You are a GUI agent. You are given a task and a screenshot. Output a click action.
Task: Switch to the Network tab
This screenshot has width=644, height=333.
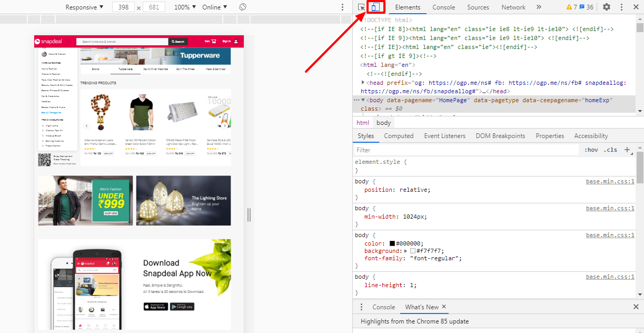(x=513, y=7)
